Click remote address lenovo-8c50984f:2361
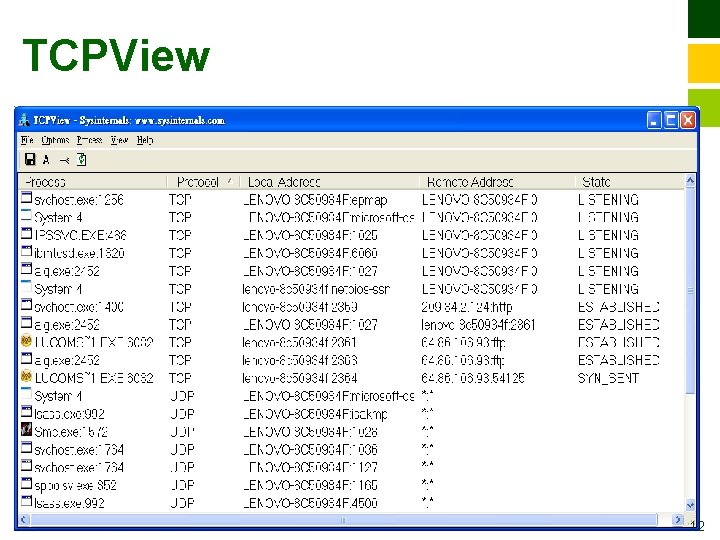Image resolution: width=720 pixels, height=540 pixels. pyautogui.click(x=478, y=325)
